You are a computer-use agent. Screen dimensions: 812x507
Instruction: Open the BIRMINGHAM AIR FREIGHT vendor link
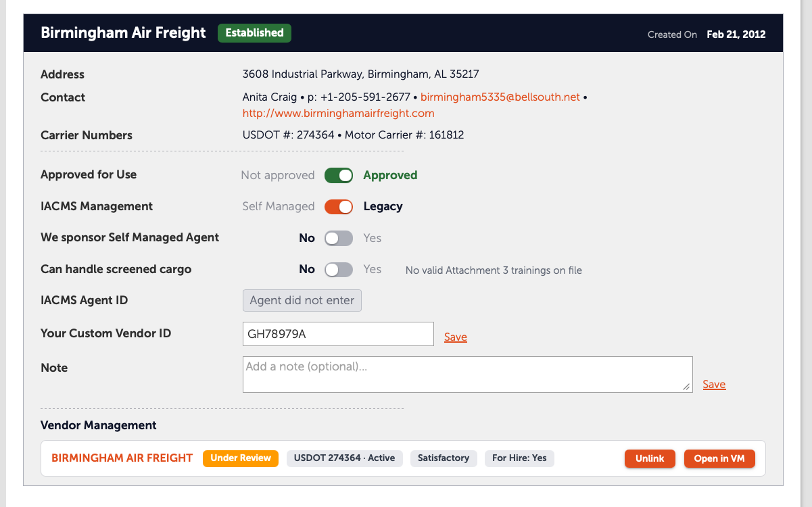click(122, 458)
